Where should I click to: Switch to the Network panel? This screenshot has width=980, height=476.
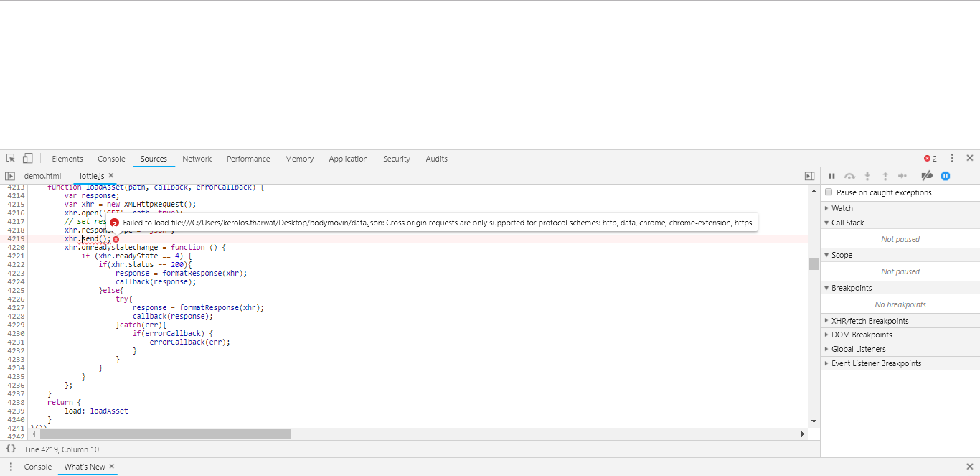(x=197, y=159)
